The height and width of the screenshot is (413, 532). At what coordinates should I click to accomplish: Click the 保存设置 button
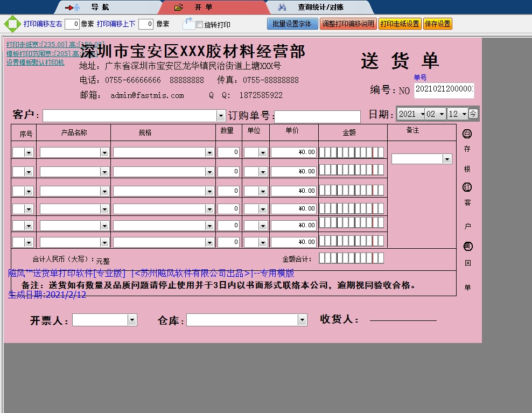click(x=437, y=24)
